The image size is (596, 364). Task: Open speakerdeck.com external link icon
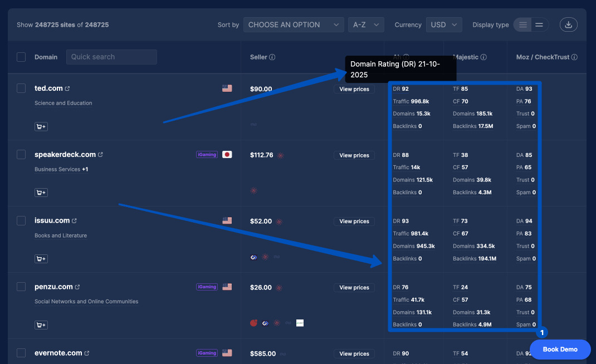tap(101, 155)
